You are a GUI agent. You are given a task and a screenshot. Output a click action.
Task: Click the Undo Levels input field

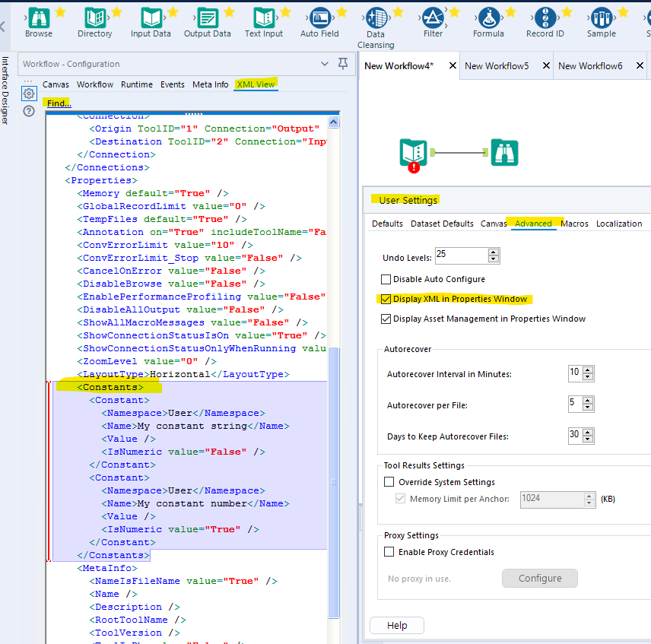462,255
